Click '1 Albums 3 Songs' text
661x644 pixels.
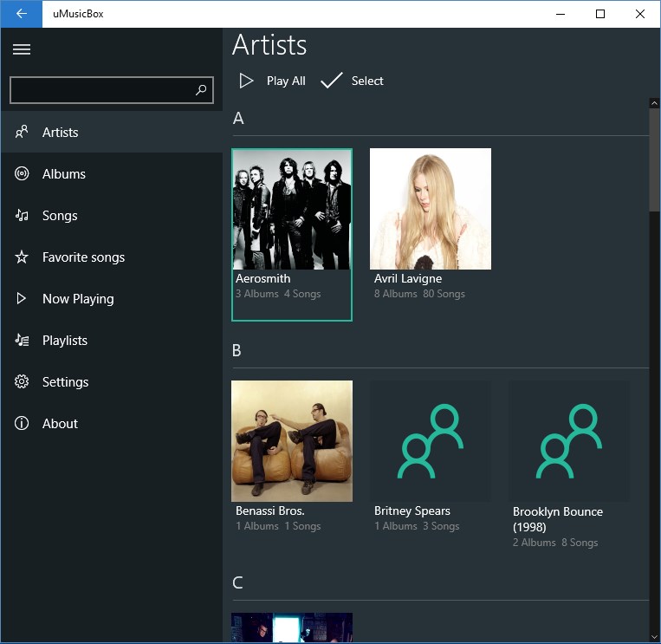click(x=417, y=526)
